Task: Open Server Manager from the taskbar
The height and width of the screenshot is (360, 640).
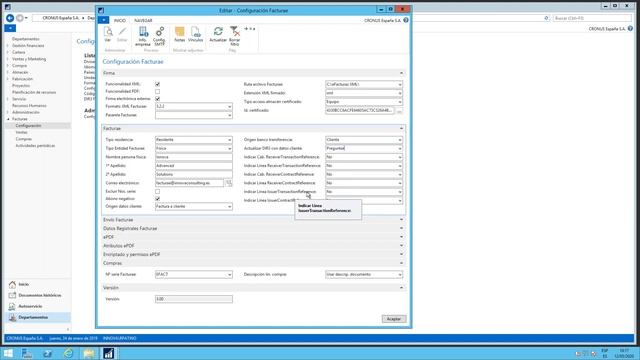Action: coord(27,353)
